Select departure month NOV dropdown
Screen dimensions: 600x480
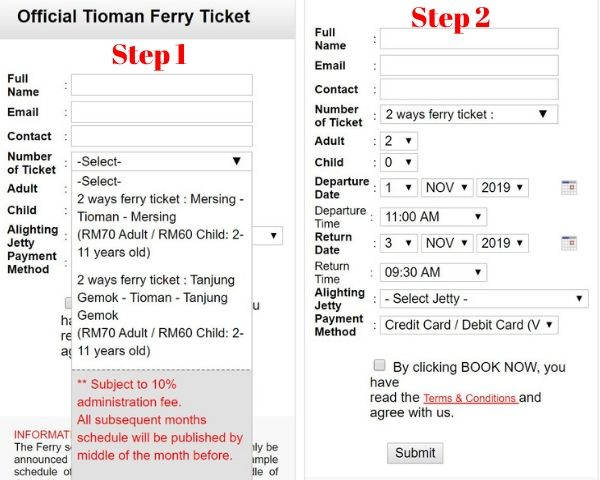(447, 187)
